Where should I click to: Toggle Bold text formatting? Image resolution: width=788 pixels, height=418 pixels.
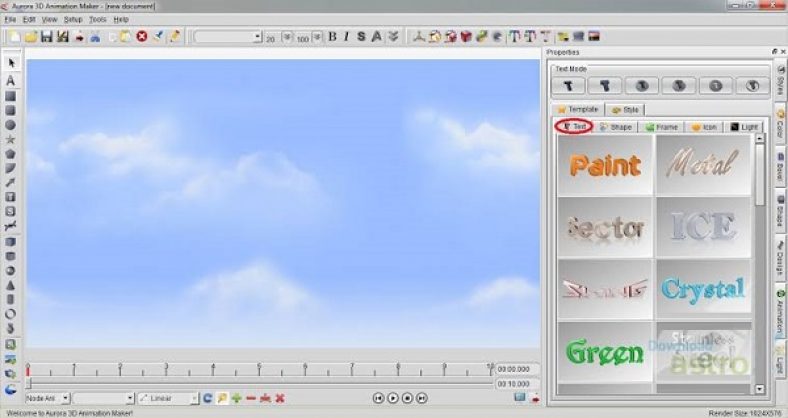[332, 37]
